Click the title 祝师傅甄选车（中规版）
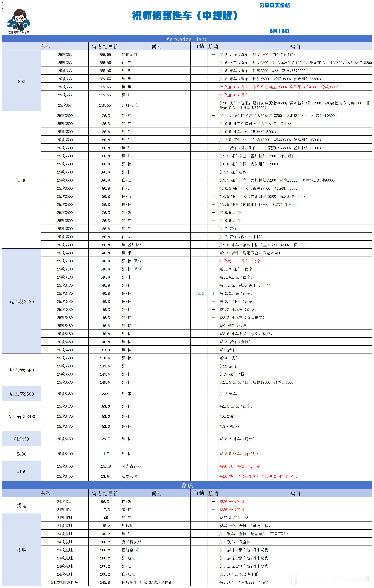The width and height of the screenshot is (374, 588). (185, 16)
